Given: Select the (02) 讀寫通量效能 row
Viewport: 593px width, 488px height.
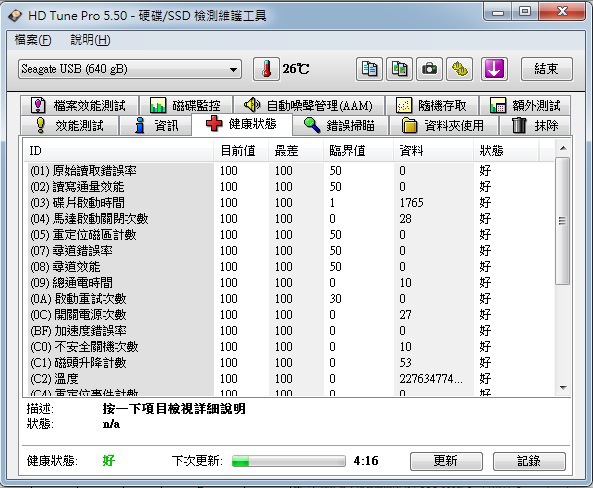Looking at the screenshot, I should coord(289,187).
